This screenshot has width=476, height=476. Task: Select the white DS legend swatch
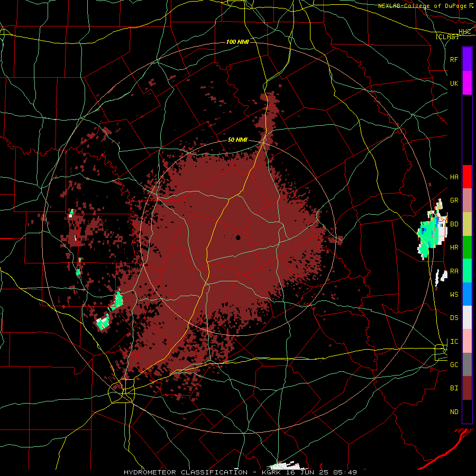(x=467, y=317)
